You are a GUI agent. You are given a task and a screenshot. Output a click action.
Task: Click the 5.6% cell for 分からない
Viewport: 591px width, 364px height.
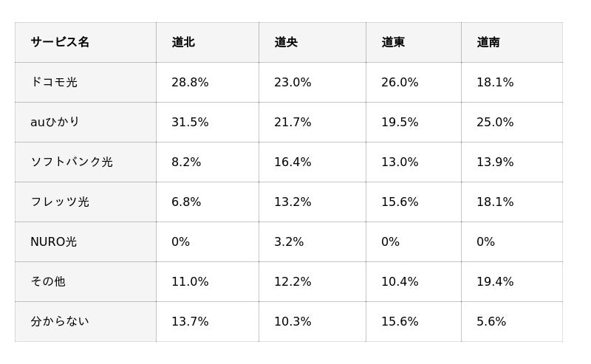491,321
